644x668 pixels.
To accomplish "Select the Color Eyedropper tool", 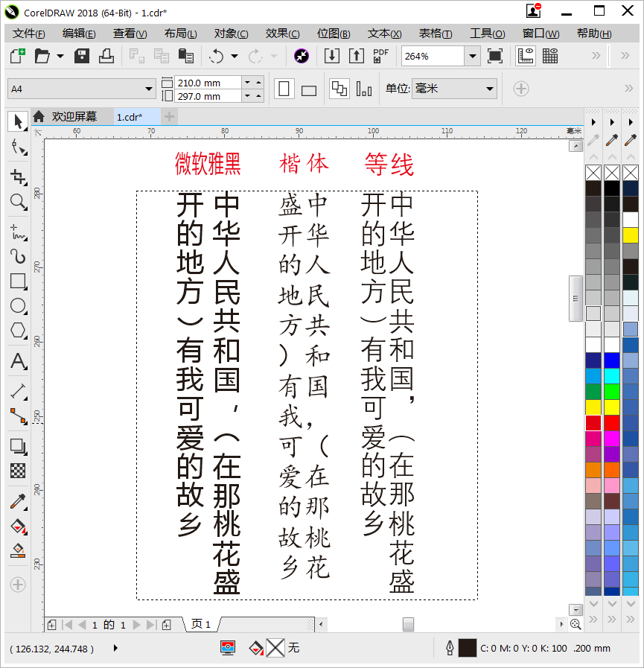I will [x=18, y=501].
